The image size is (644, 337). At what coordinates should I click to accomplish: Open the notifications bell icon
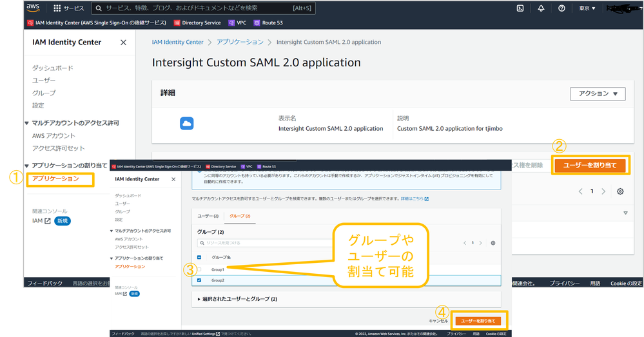pyautogui.click(x=541, y=8)
